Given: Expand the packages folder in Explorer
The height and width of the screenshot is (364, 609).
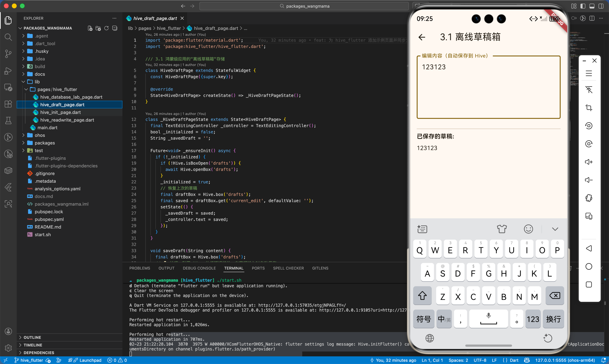Looking at the screenshot, I should (x=45, y=143).
